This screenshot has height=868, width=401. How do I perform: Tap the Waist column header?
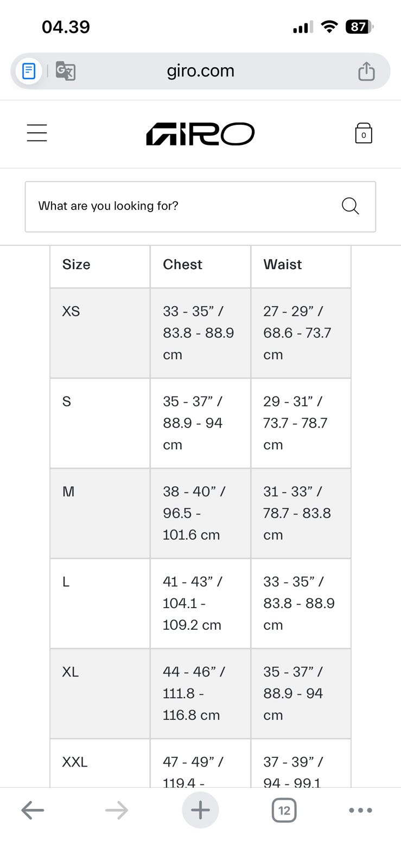click(x=283, y=265)
